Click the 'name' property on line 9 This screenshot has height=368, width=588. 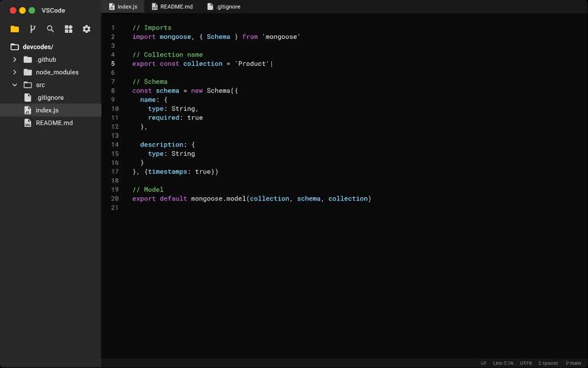coord(148,99)
